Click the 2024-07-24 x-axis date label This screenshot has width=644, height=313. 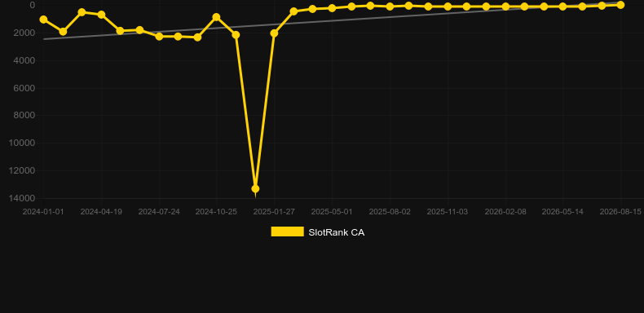(x=159, y=212)
